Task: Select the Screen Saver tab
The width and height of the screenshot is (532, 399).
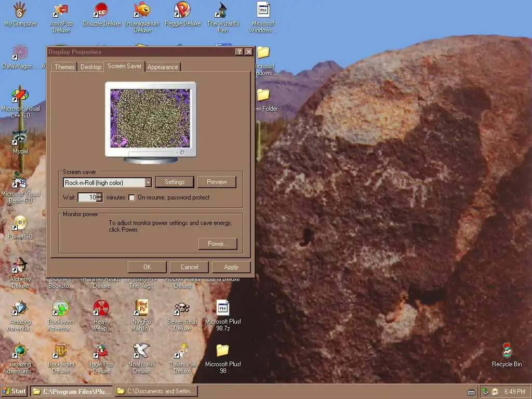Action: [125, 66]
